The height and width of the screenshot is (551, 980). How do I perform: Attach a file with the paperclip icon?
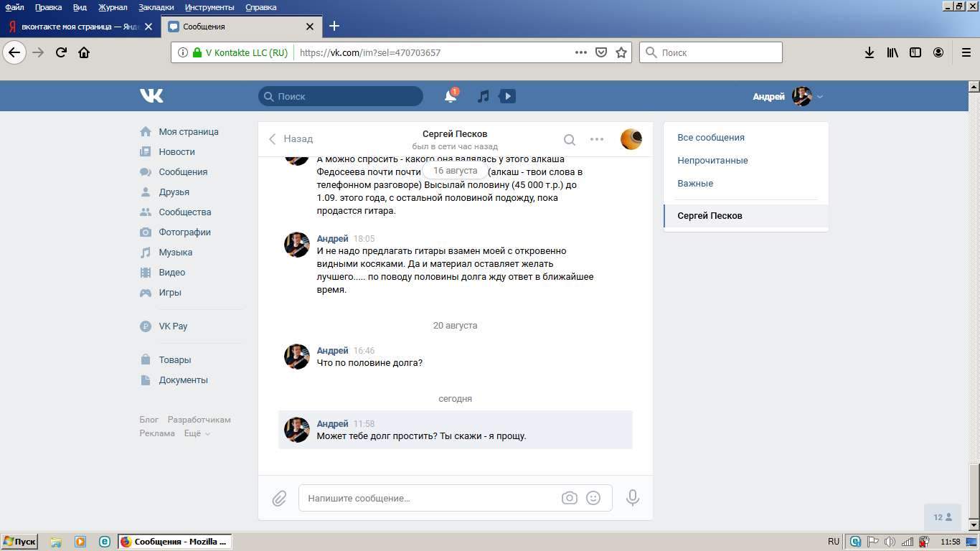coord(279,498)
